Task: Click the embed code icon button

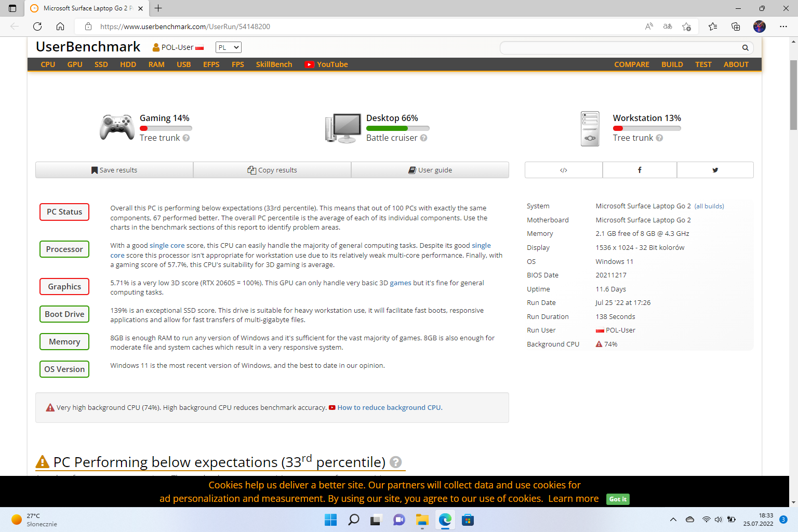Action: (x=564, y=170)
